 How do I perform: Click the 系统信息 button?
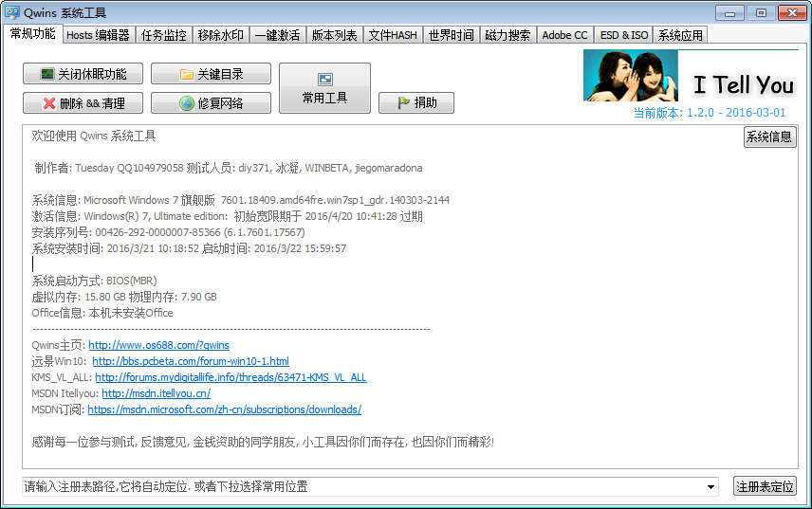click(x=769, y=136)
